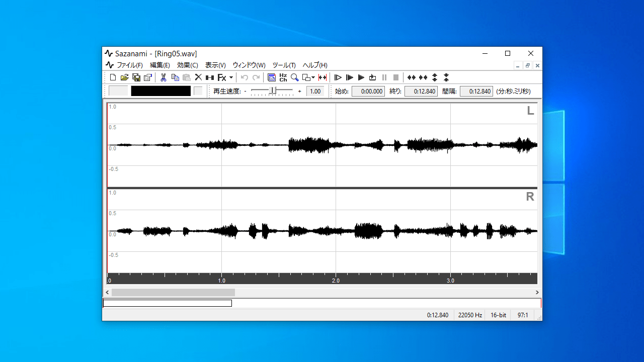Redo the last undone action

pyautogui.click(x=256, y=77)
